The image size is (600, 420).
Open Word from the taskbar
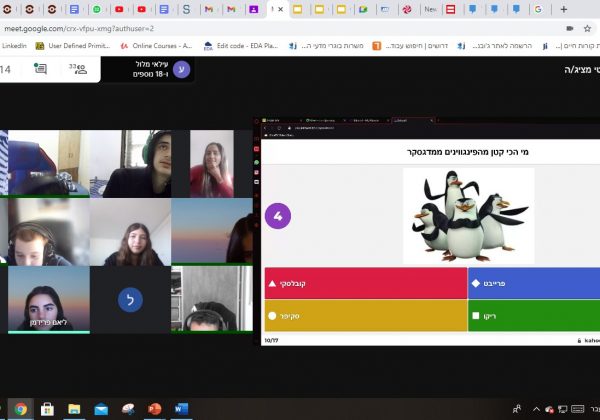pyautogui.click(x=181, y=409)
